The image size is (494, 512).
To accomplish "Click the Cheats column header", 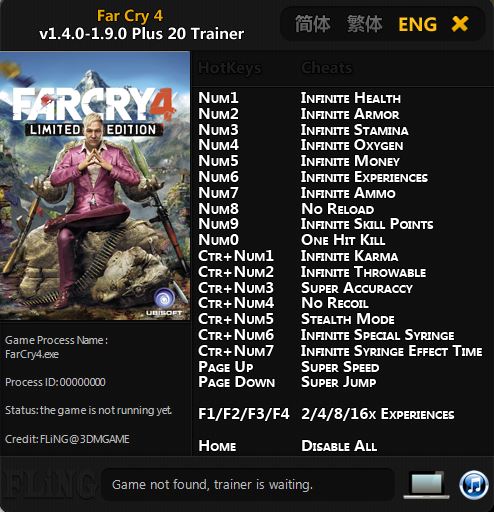I will tap(327, 68).
